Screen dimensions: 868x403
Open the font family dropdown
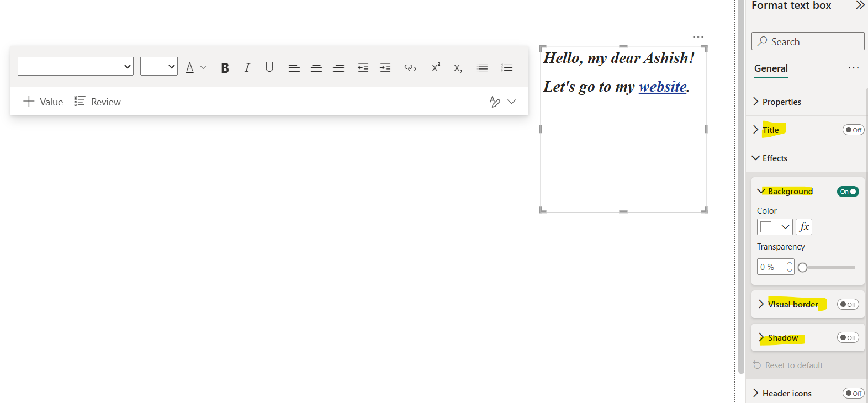click(x=76, y=66)
